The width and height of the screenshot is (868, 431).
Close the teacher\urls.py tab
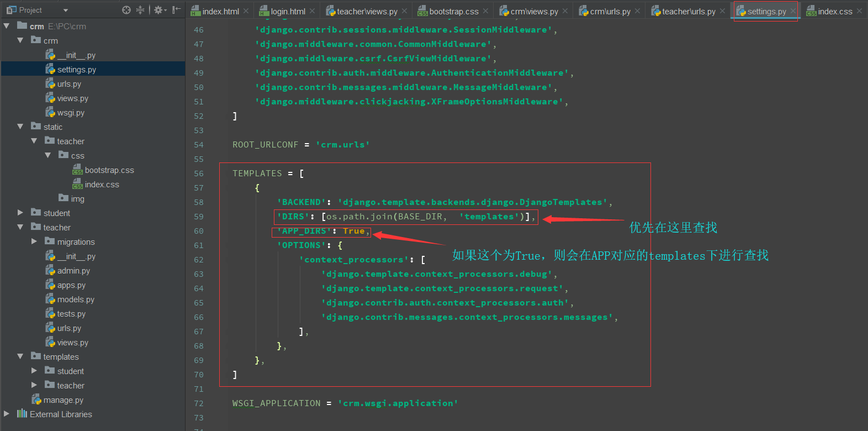722,11
